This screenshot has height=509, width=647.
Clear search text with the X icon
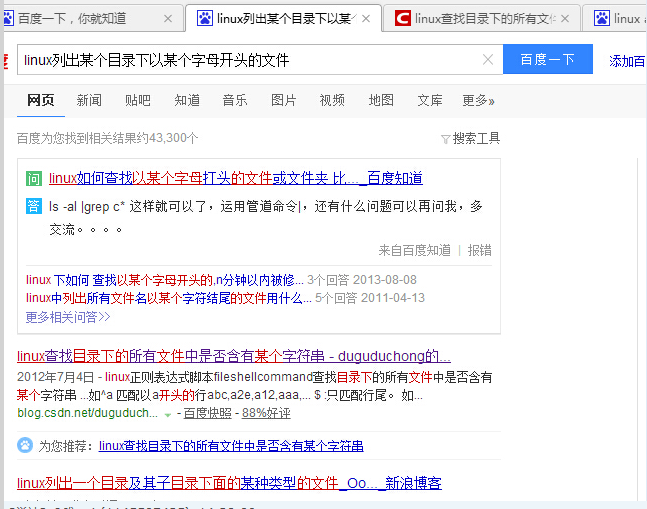click(x=488, y=60)
